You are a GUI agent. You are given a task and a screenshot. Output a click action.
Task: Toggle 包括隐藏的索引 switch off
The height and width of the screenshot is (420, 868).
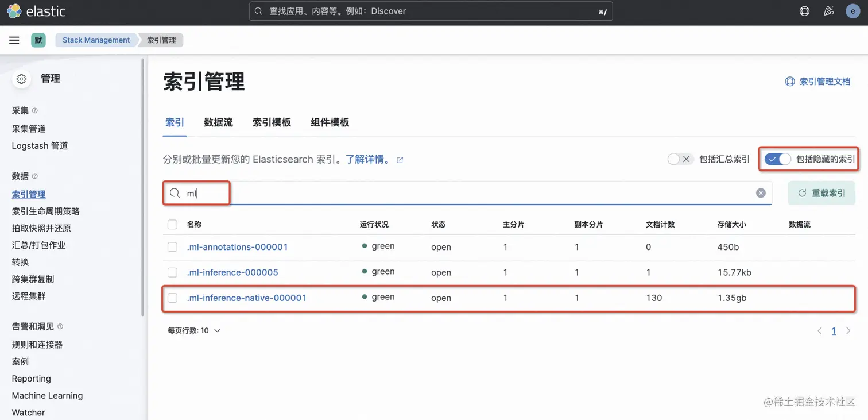coord(778,159)
